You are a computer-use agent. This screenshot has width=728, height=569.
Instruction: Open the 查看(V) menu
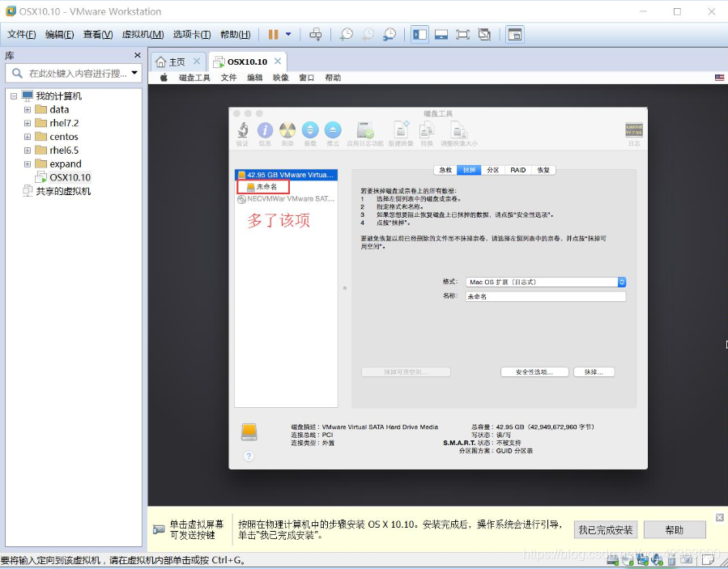pos(98,34)
